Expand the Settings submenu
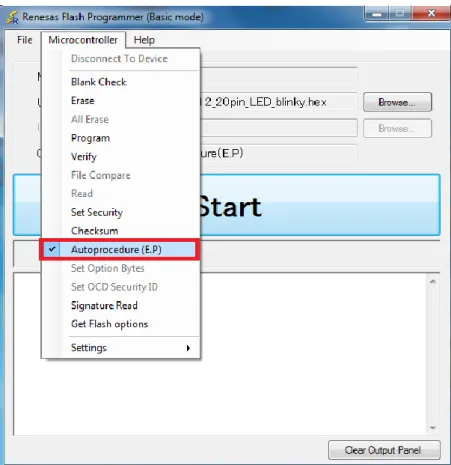451x465 pixels. pyautogui.click(x=121, y=348)
